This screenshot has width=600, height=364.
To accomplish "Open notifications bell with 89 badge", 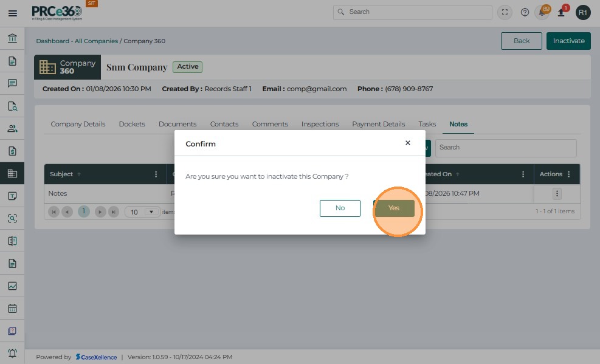I will (543, 12).
